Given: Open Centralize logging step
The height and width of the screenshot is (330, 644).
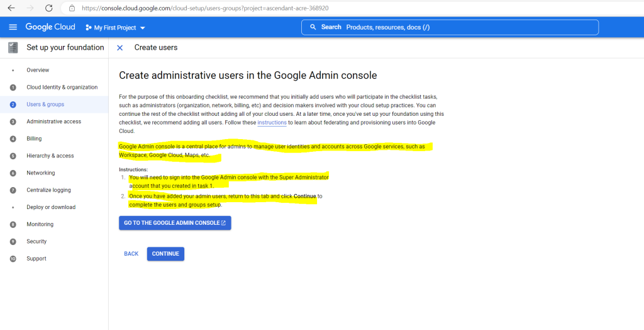Looking at the screenshot, I should pos(48,190).
